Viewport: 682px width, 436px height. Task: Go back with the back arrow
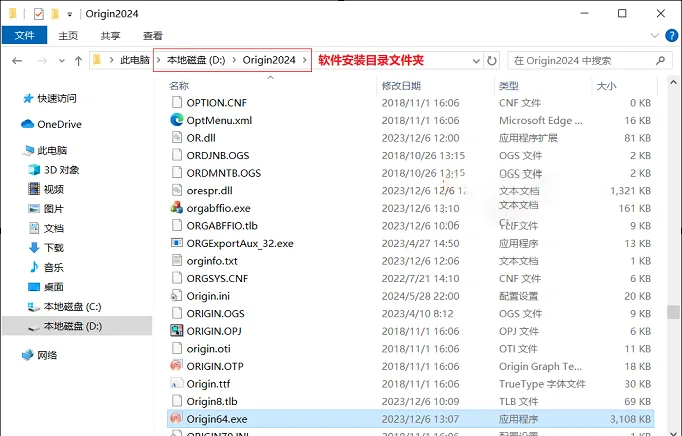click(x=17, y=60)
